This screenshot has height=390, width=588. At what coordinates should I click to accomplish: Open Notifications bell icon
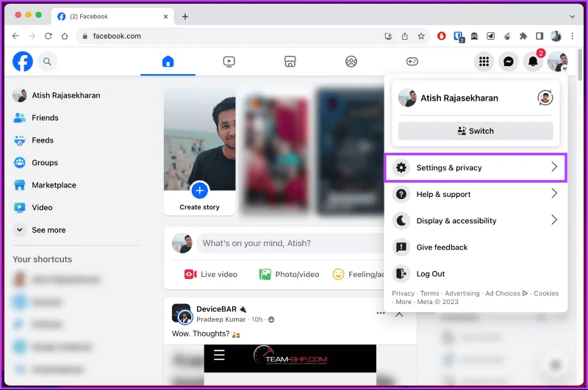tap(533, 62)
